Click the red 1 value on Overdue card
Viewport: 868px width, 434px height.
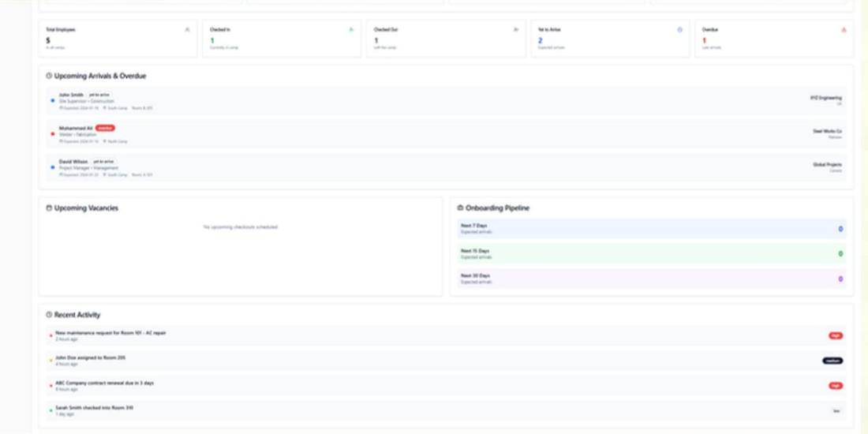pyautogui.click(x=704, y=40)
